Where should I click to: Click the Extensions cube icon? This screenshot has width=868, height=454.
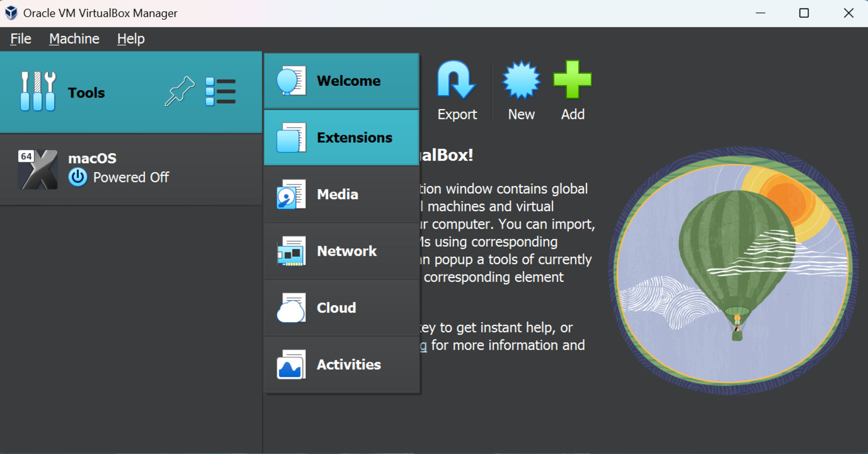point(291,137)
